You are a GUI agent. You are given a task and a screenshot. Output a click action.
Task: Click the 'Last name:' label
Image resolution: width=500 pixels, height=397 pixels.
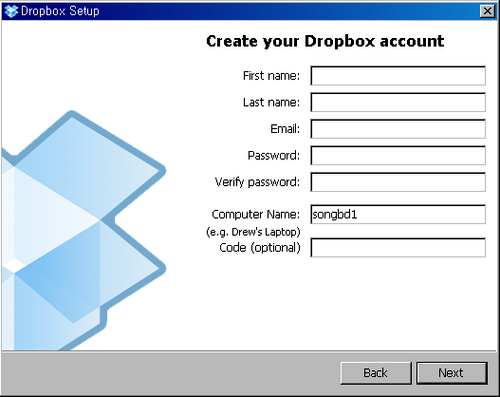tap(271, 102)
